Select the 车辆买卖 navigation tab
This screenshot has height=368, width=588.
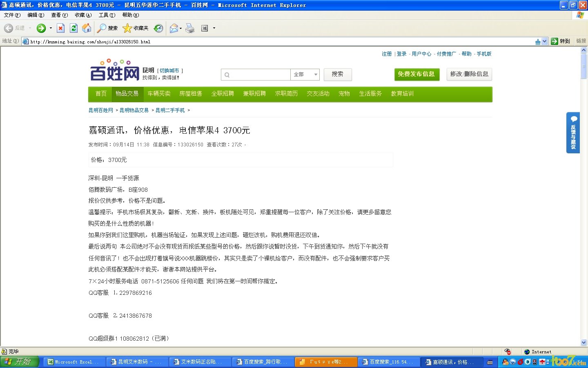[x=159, y=94]
